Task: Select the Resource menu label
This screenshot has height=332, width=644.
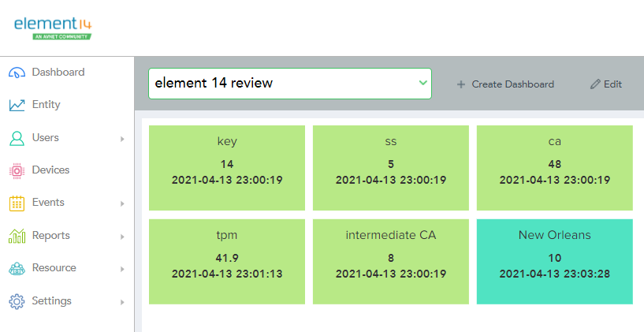Action: pos(54,267)
